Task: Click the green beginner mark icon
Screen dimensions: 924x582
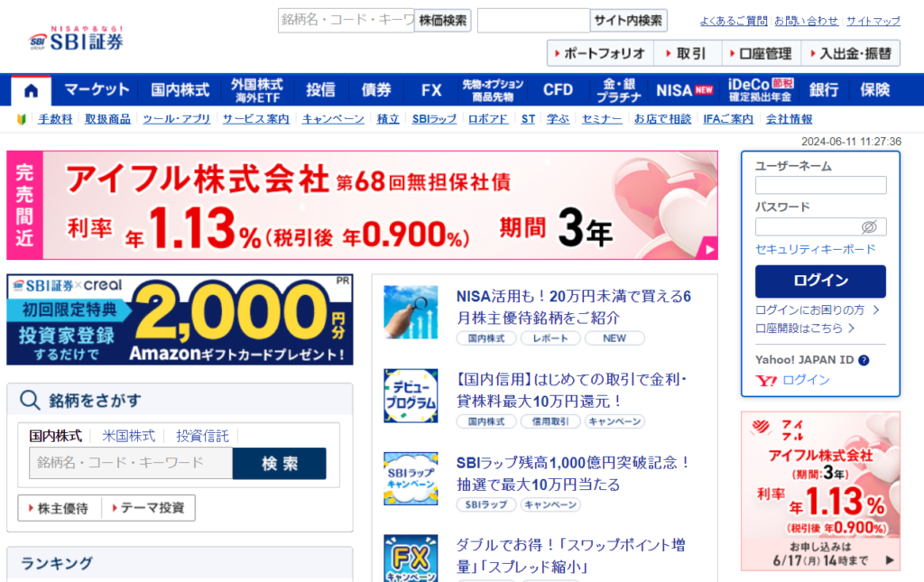Action: click(22, 119)
